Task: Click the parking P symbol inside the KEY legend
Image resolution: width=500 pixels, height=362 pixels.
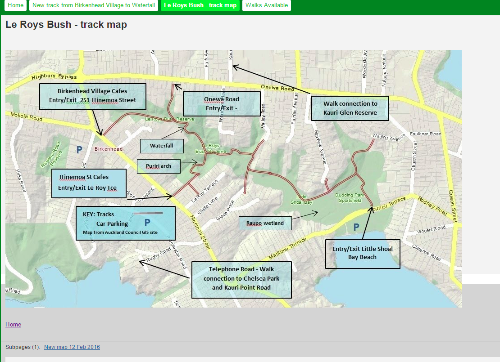Action: (147, 222)
